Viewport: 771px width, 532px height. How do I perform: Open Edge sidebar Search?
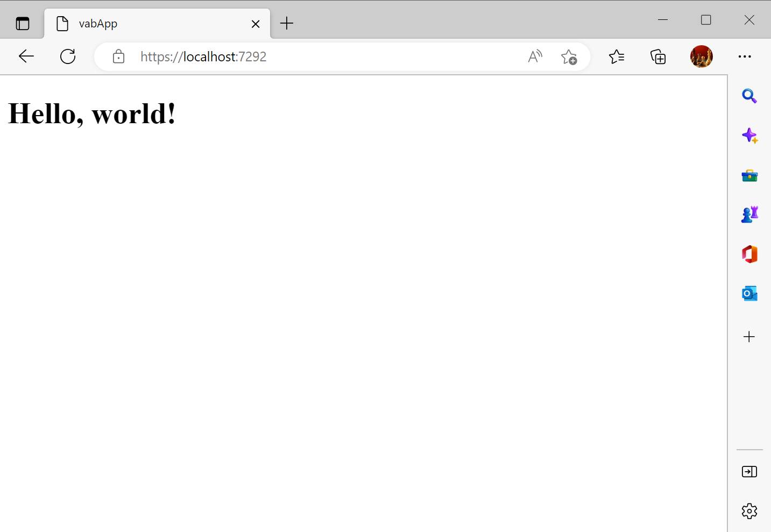[749, 96]
